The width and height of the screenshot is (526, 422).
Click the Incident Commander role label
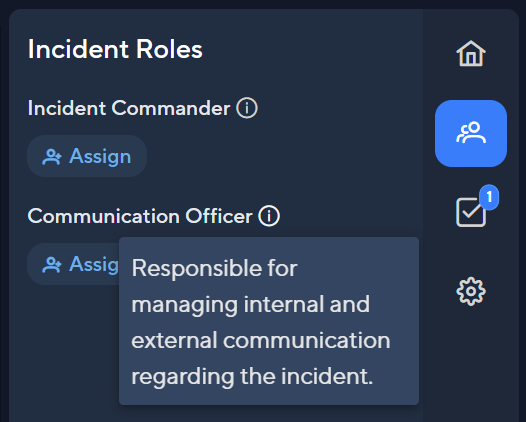click(x=129, y=108)
